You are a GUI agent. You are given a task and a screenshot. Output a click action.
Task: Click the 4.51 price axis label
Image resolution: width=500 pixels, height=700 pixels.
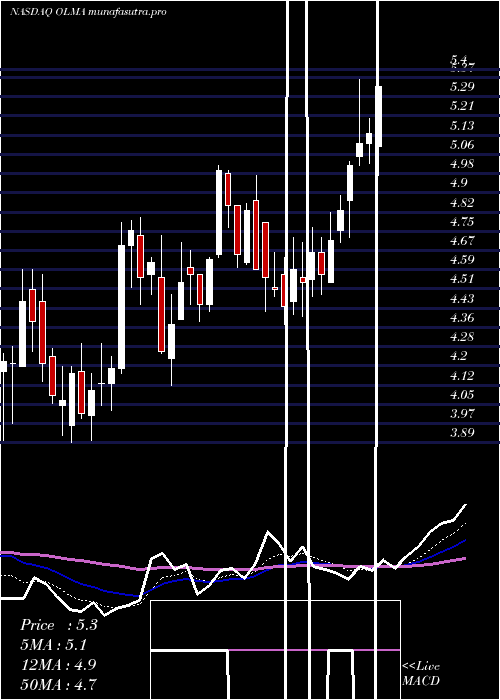pyautogui.click(x=462, y=279)
